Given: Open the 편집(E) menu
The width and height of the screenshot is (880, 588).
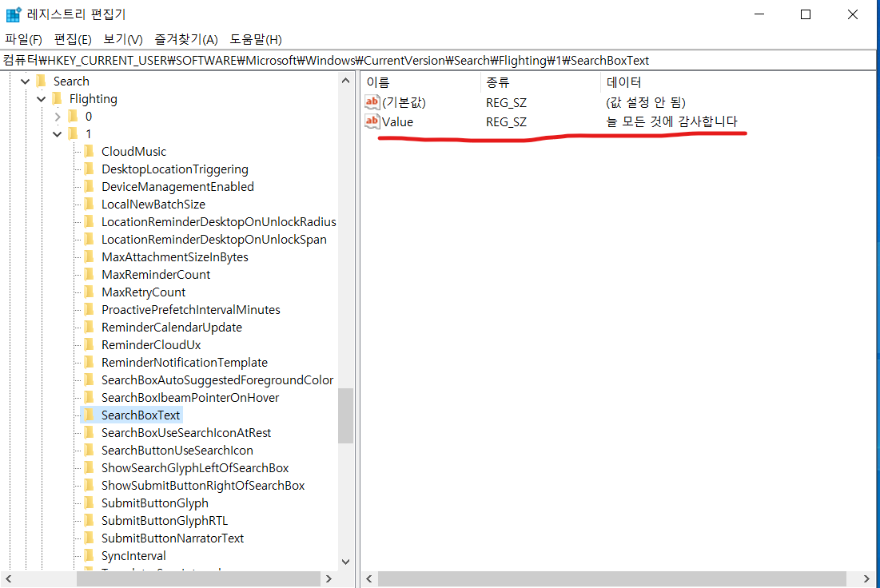Looking at the screenshot, I should (73, 39).
